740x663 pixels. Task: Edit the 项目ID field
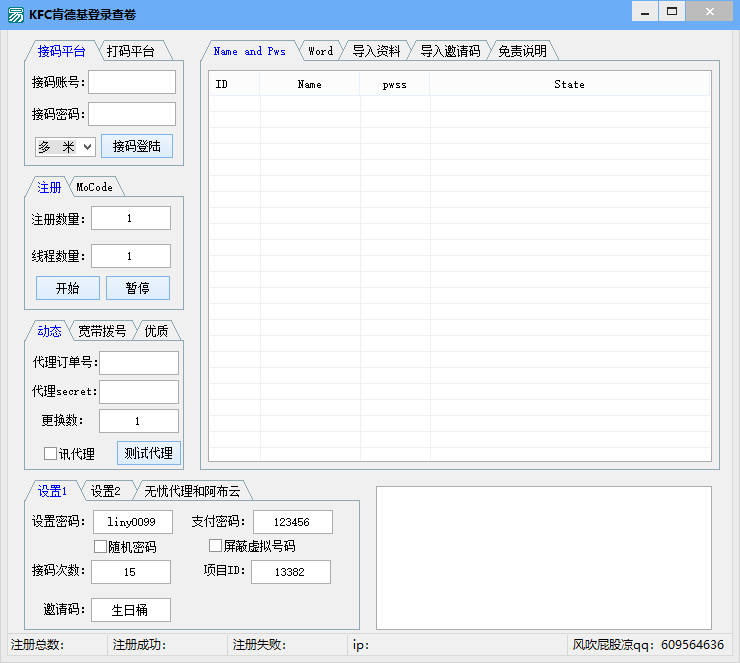pyautogui.click(x=291, y=572)
